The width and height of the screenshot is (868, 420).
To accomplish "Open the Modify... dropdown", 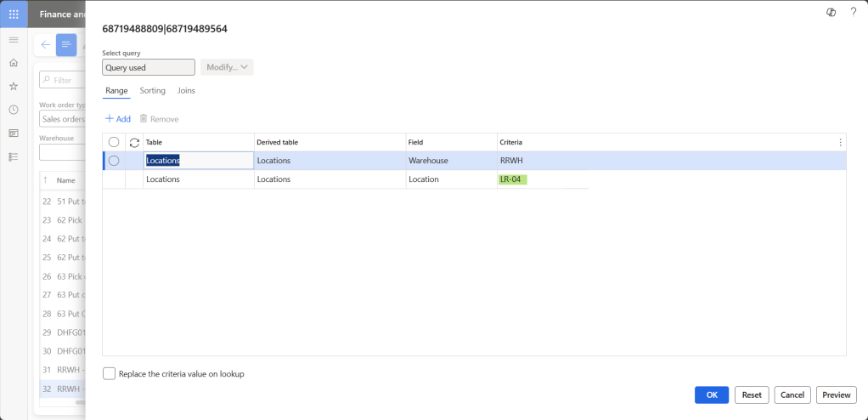I will tap(227, 67).
